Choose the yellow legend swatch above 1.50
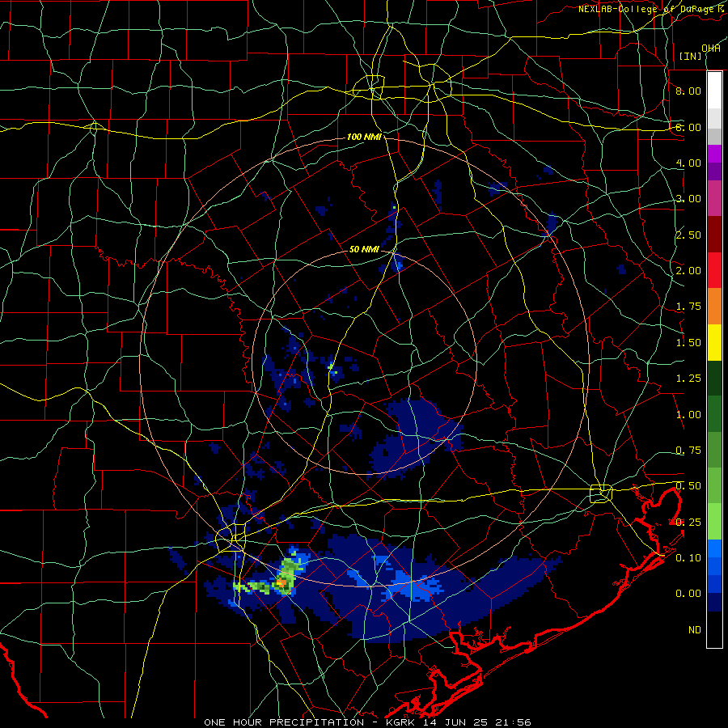This screenshot has width=728, height=728. tap(714, 342)
